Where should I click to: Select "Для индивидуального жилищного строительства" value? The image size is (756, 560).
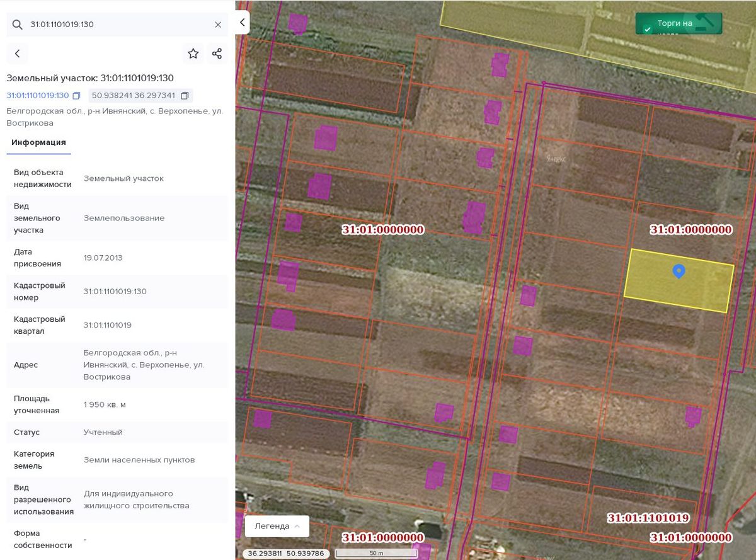137,500
